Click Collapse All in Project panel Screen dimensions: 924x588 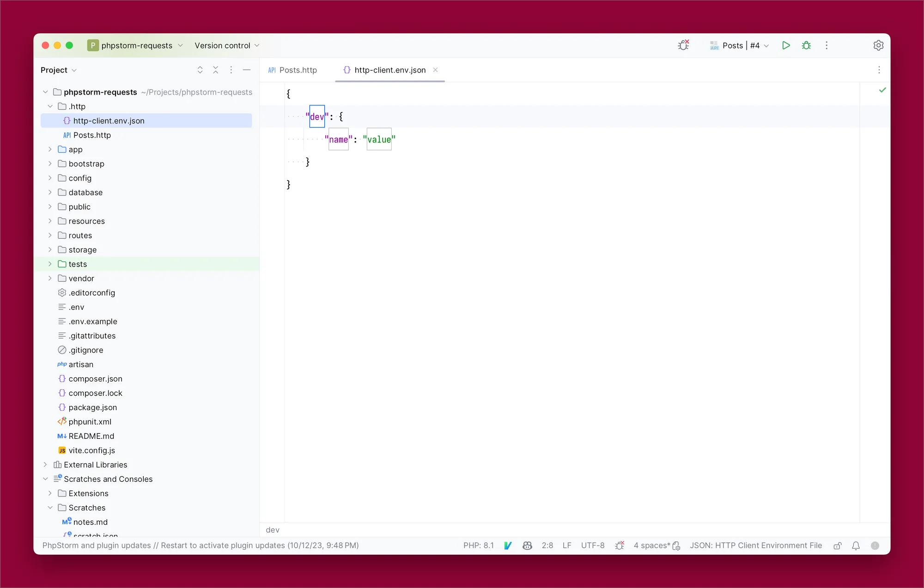215,70
